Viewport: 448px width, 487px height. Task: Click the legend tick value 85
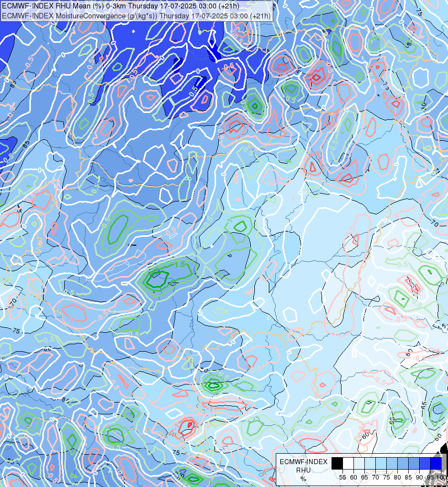pos(408,478)
